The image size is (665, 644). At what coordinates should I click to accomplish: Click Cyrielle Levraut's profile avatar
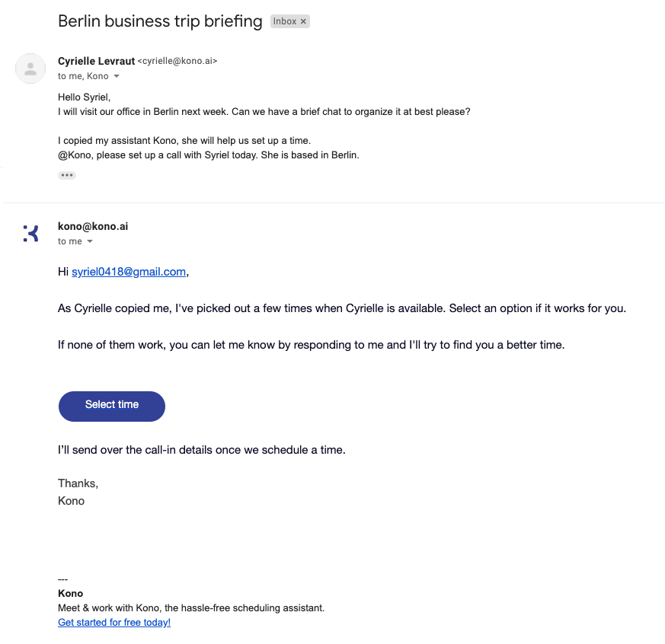click(x=30, y=69)
